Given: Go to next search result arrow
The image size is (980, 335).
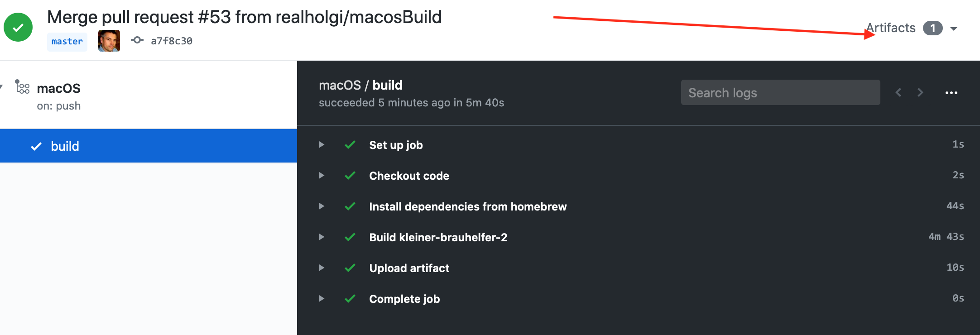Looking at the screenshot, I should (920, 93).
